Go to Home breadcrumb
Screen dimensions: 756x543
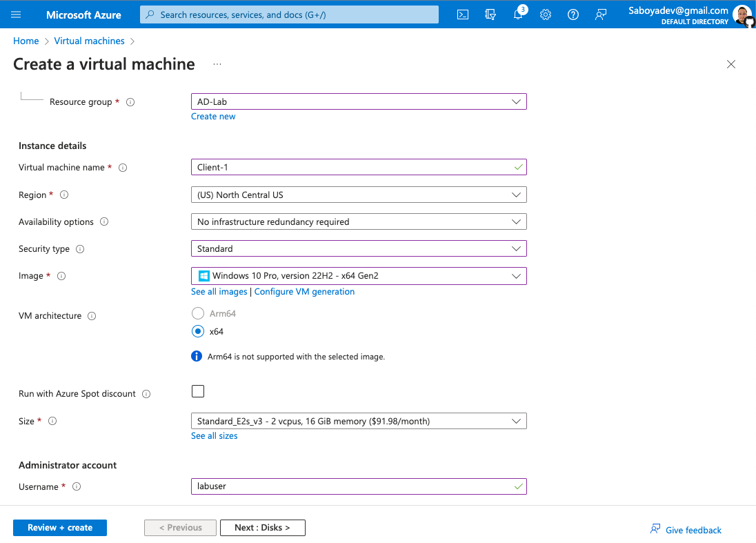click(26, 41)
